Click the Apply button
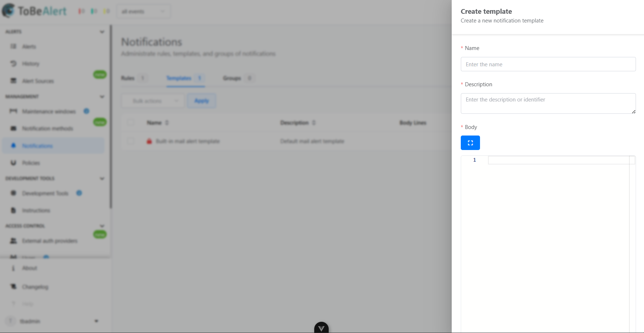 [x=202, y=101]
